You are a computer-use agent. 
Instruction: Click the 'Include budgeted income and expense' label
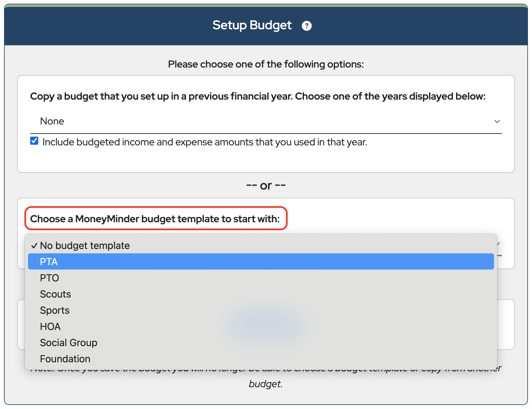[205, 142]
